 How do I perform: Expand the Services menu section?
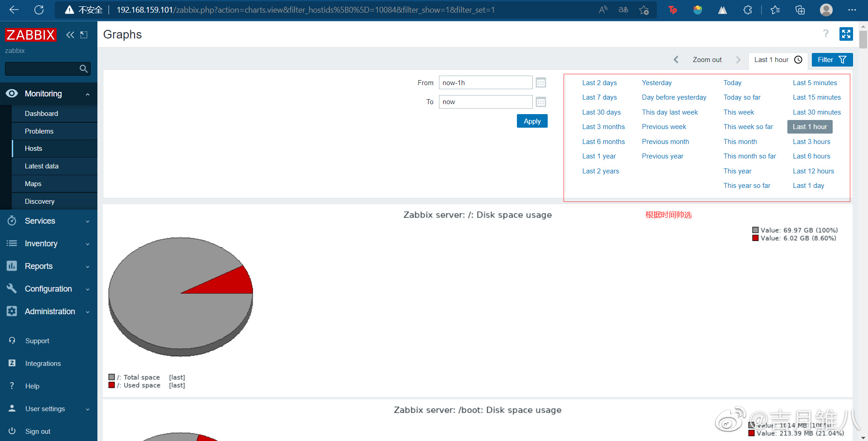pyautogui.click(x=87, y=221)
